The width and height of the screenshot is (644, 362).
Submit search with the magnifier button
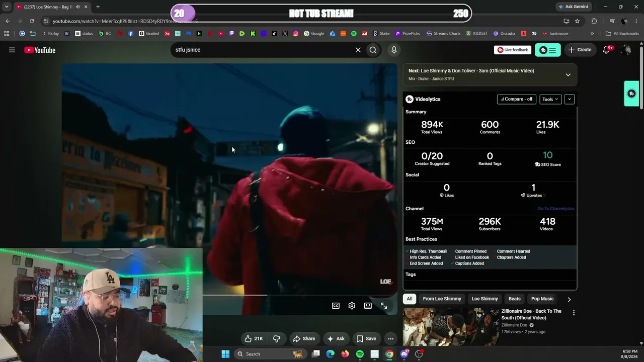[373, 50]
